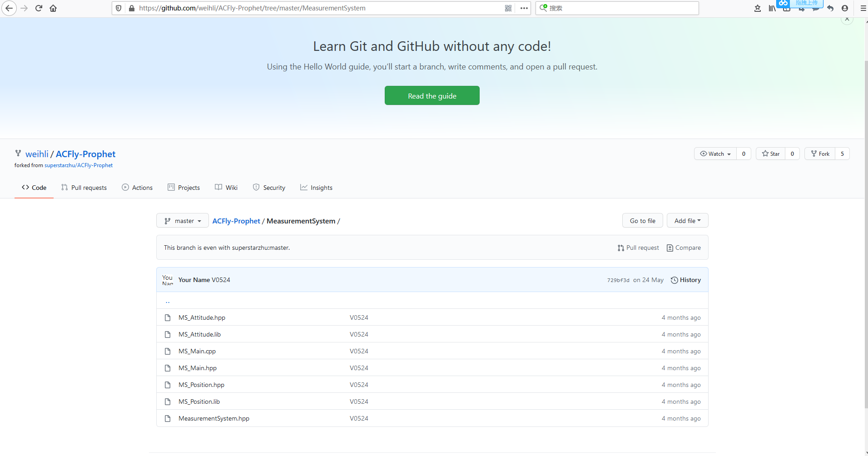Open the MS_Main.hpp file

click(198, 368)
